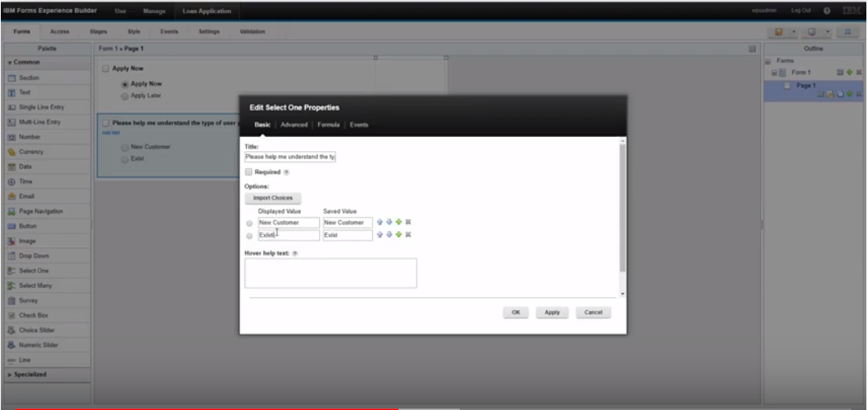Pick the Multi-Line Entry palette item
This screenshot has height=410, width=868.
coord(47,122)
